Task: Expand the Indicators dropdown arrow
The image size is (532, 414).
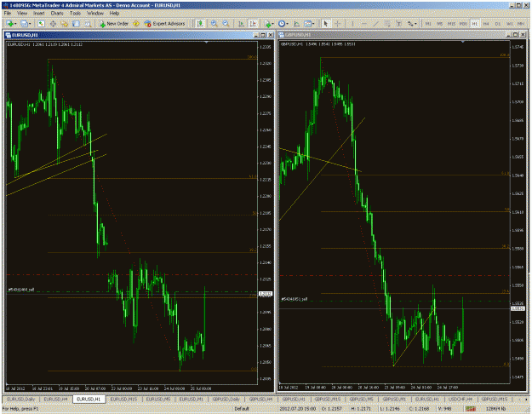Action: click(273, 24)
